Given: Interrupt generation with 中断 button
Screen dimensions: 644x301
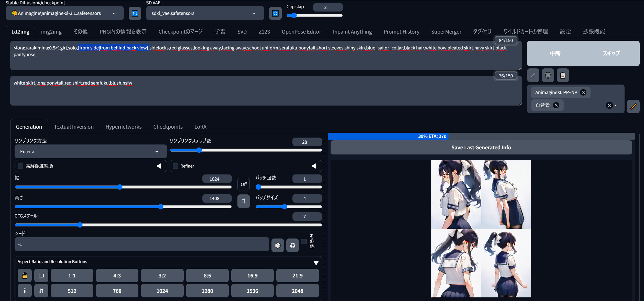Looking at the screenshot, I should 555,53.
